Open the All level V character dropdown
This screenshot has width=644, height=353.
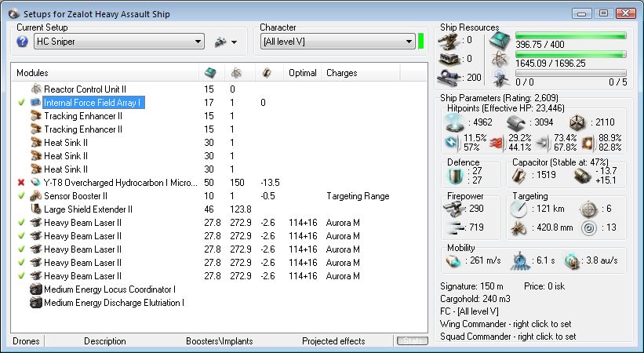pyautogui.click(x=337, y=42)
